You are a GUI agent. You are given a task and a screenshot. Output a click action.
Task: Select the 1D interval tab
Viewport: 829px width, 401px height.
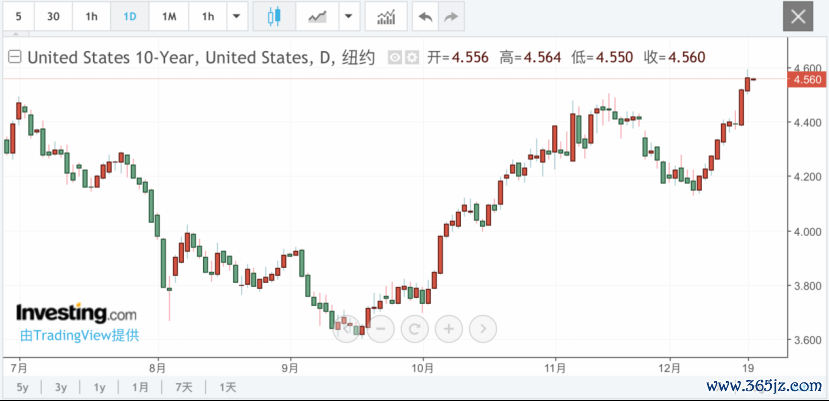(130, 17)
